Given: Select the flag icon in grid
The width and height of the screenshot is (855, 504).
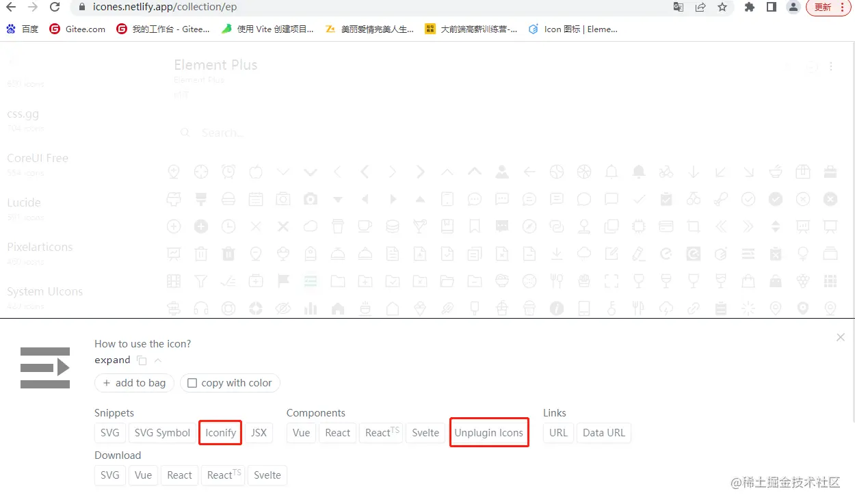Looking at the screenshot, I should (283, 281).
